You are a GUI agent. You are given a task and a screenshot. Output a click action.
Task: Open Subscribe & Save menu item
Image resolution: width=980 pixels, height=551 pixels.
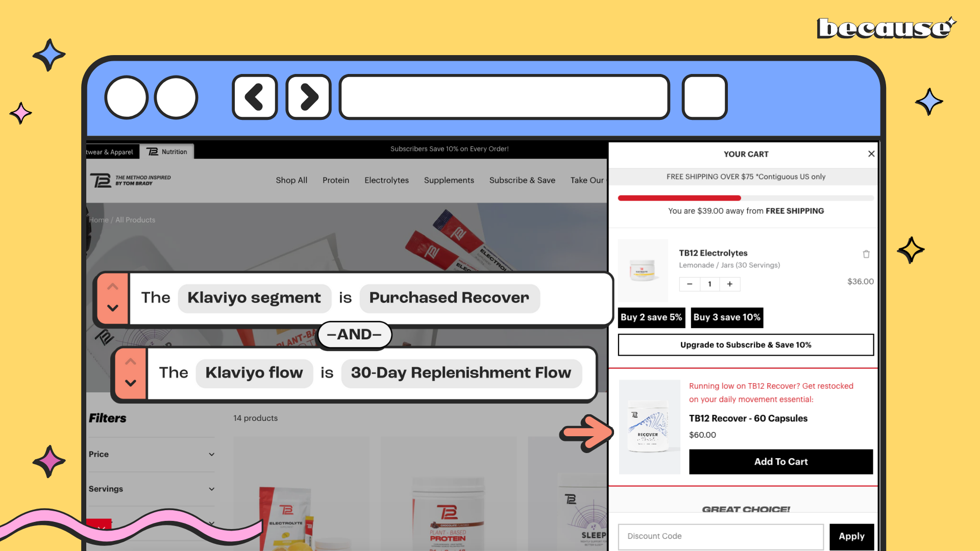(522, 180)
